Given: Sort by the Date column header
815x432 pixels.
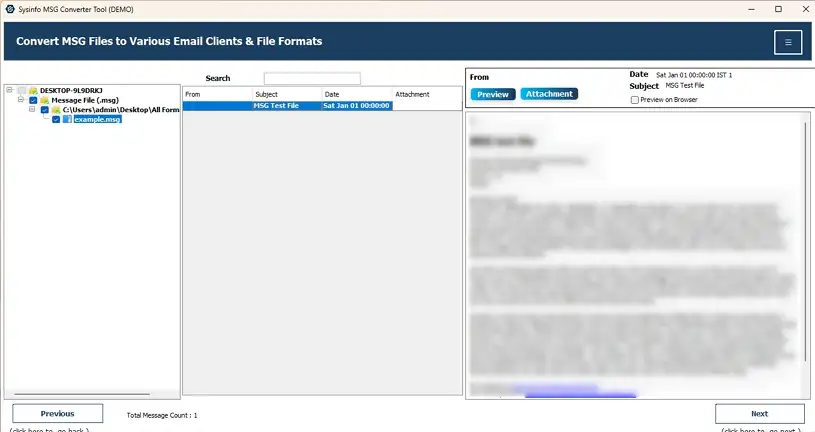Looking at the screenshot, I should coord(357,94).
